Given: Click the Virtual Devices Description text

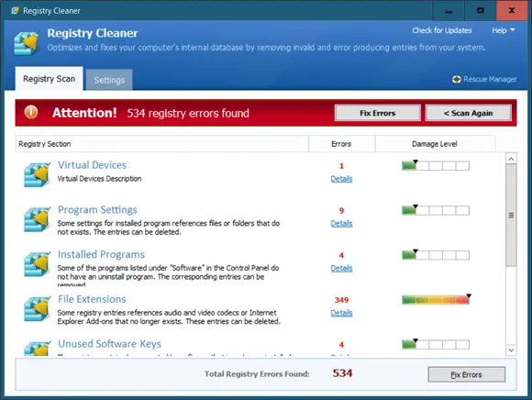Looking at the screenshot, I should click(99, 179).
